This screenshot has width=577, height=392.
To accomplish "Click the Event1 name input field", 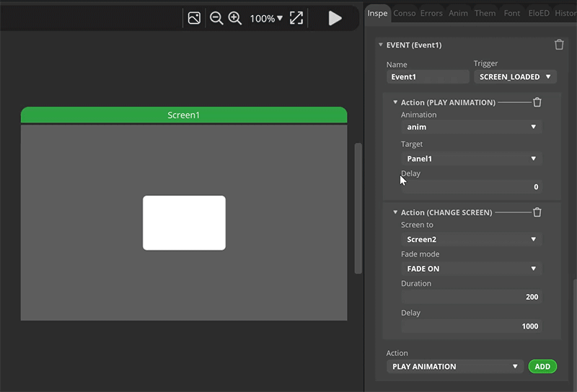I will click(x=428, y=77).
